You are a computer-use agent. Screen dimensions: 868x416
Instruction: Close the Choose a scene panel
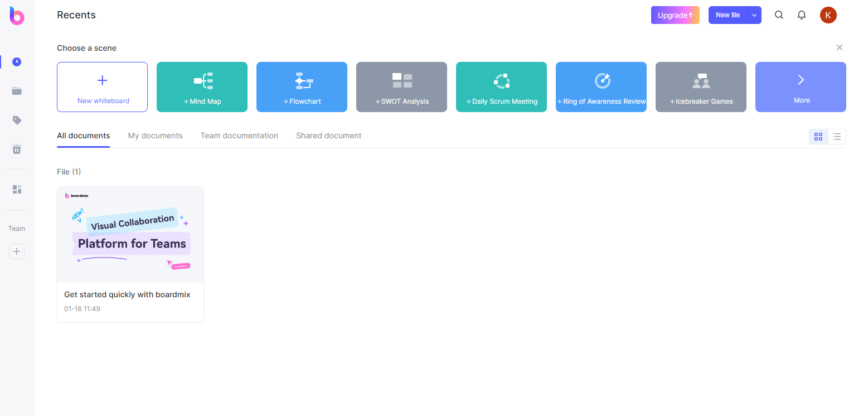click(x=840, y=47)
